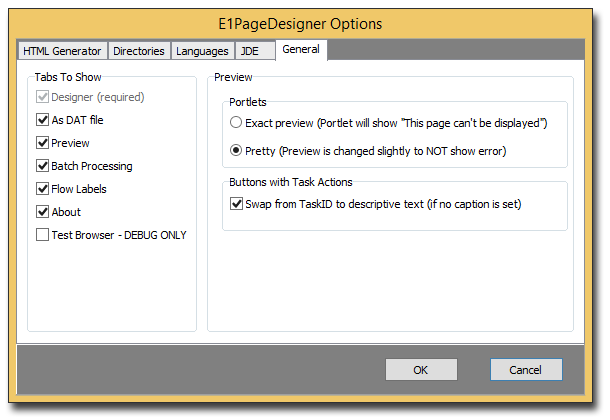Viewport: 610px width, 420px height.
Task: Select the Languages tab
Action: pos(202,51)
